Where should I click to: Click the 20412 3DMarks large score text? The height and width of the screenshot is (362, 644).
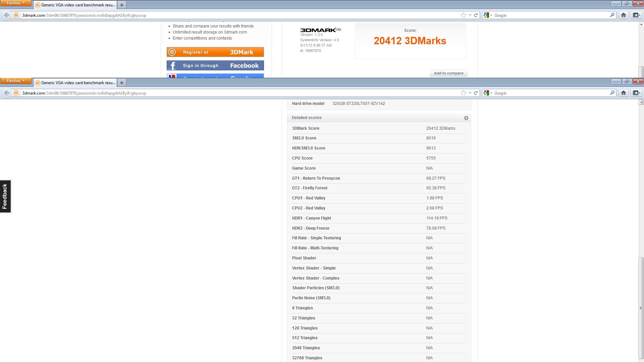click(x=410, y=41)
